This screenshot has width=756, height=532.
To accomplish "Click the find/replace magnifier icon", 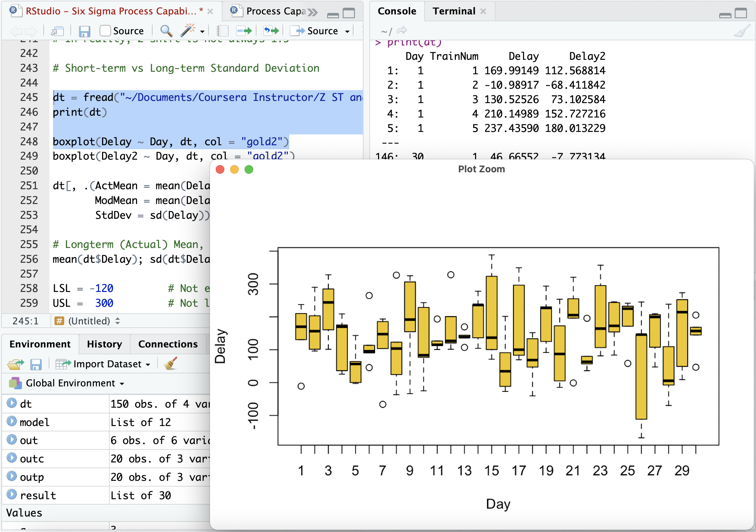I will pyautogui.click(x=166, y=31).
